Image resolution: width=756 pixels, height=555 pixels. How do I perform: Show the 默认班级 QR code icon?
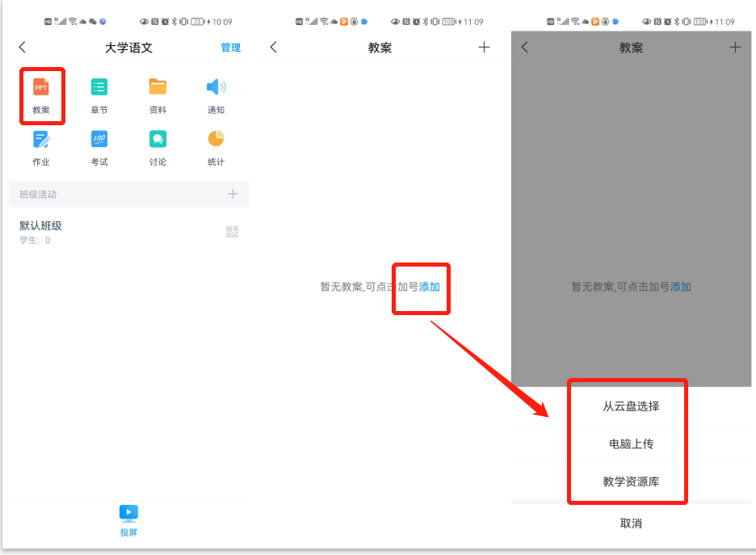[233, 232]
